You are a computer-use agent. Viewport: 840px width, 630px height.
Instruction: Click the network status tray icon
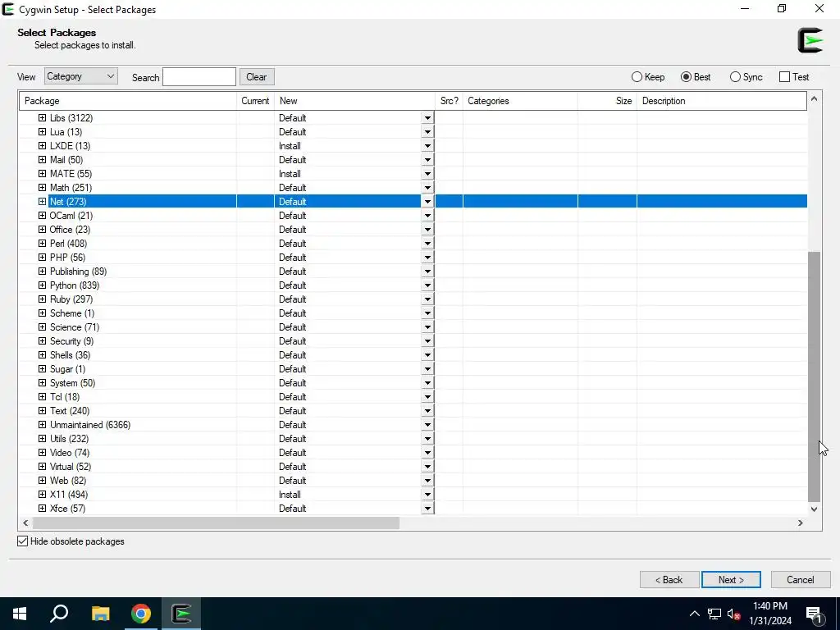tap(714, 614)
